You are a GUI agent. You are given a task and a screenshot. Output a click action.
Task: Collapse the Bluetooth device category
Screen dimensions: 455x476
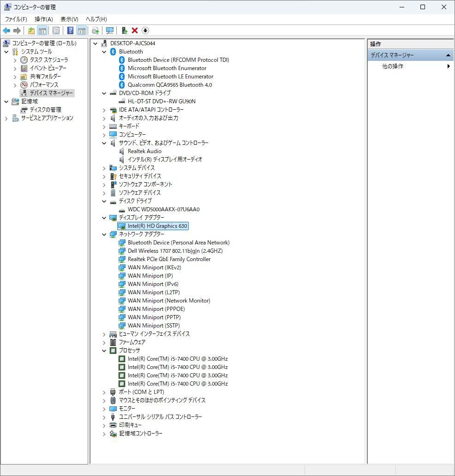pos(104,52)
